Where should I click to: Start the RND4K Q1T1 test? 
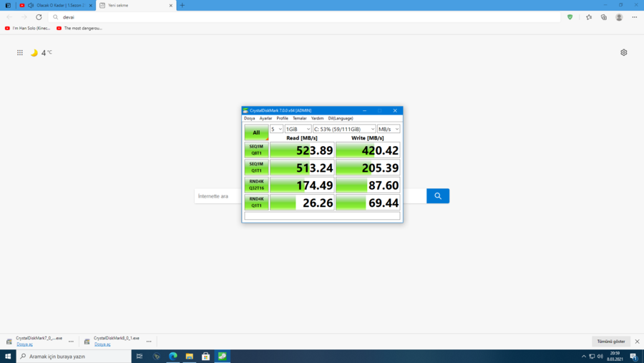click(256, 202)
